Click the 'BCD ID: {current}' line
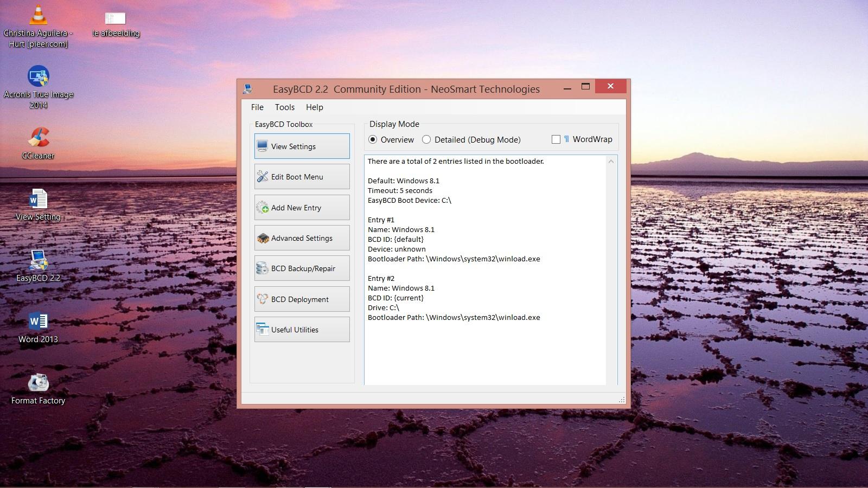 (395, 298)
